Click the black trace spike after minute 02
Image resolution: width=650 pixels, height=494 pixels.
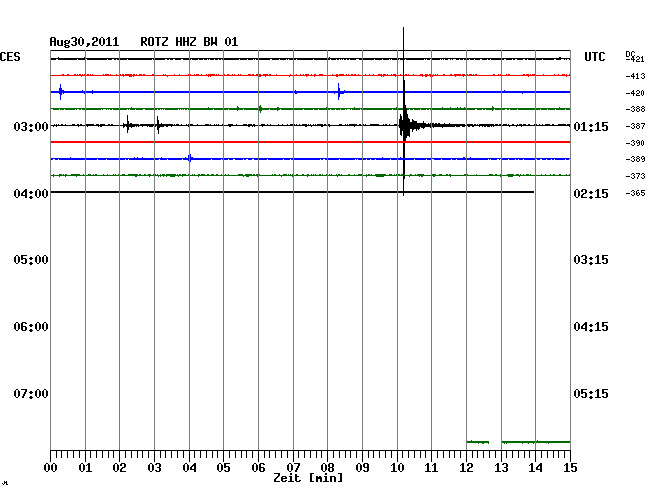(x=128, y=125)
